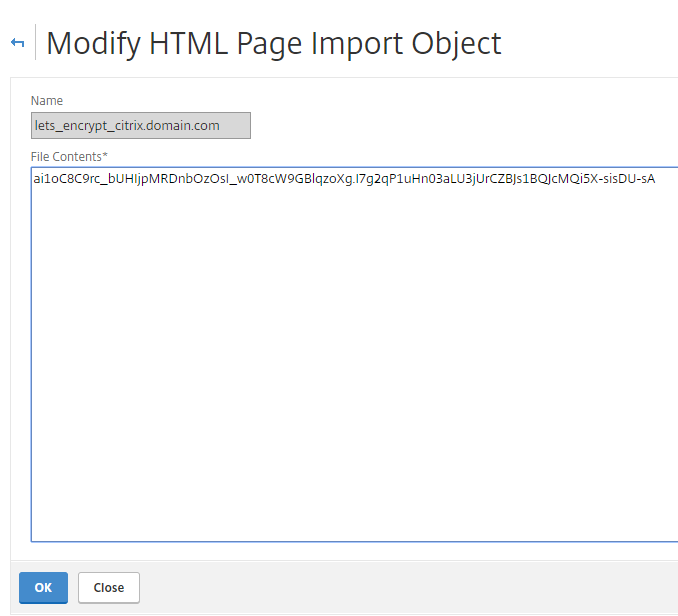
Task: Go back using the blue arrow icon
Action: click(x=17, y=43)
